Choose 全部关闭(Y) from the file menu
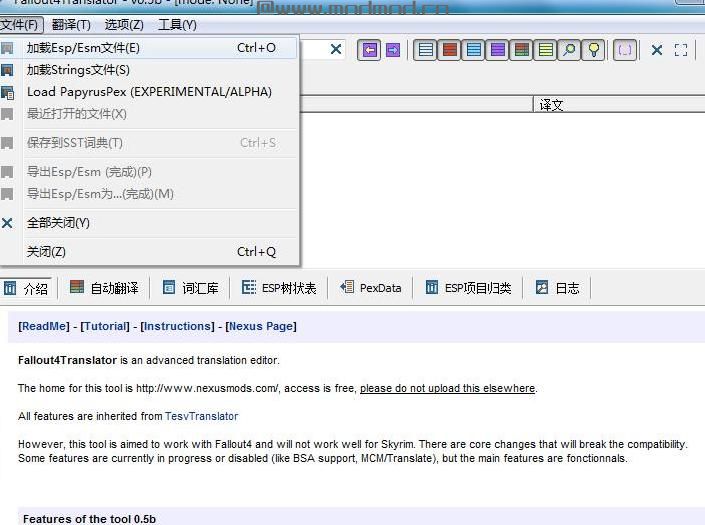This screenshot has height=525, width=705. coord(148,222)
